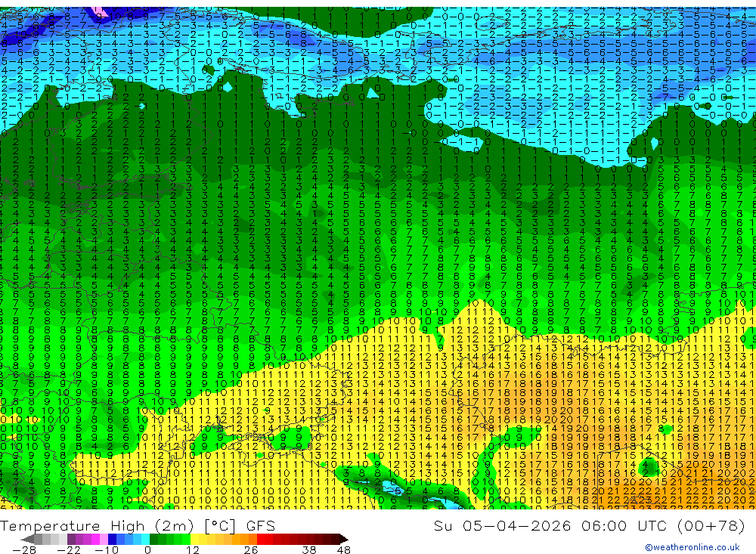Screen dimensions: 756x554
Task: Select the bright red swatch after 26 in legend
Action: coord(261,540)
